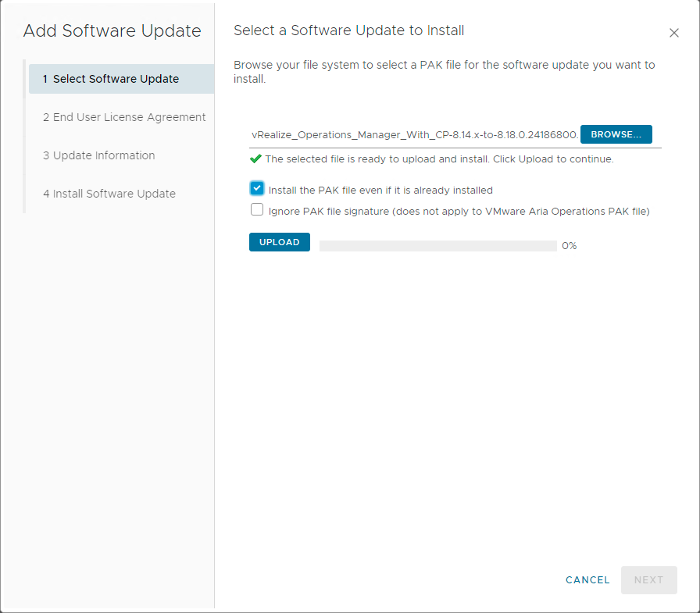This screenshot has height=613, width=700.
Task: Click CANCEL to abort the wizard
Action: (587, 580)
